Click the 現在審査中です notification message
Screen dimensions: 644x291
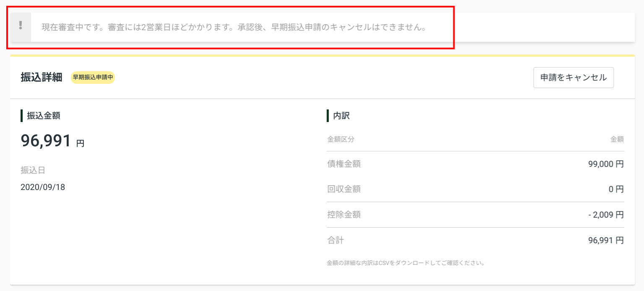click(234, 28)
